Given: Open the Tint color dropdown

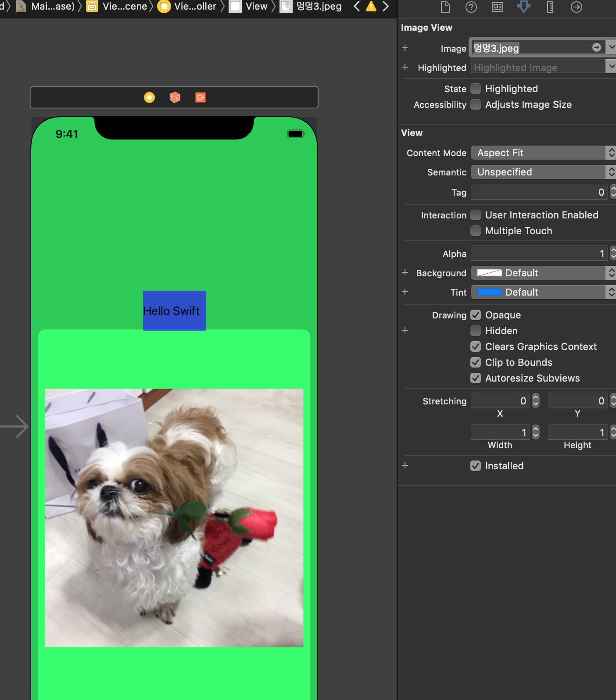Looking at the screenshot, I should (x=611, y=292).
